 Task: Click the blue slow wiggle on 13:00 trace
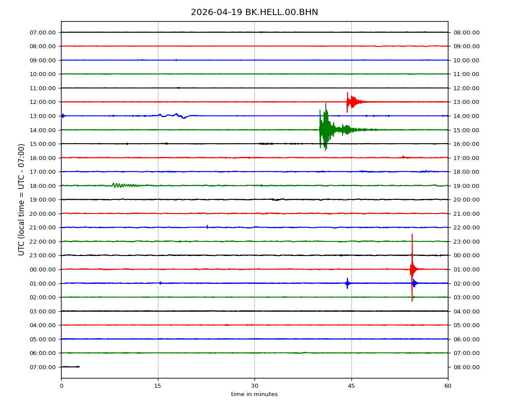[x=176, y=115]
